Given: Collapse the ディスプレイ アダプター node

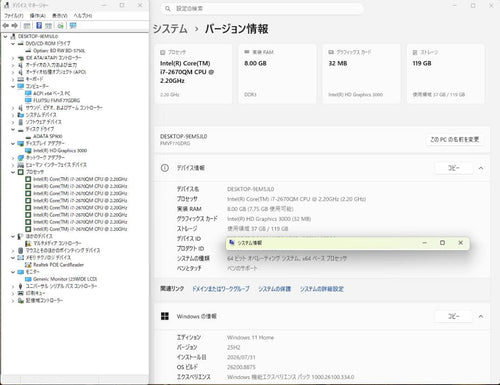Looking at the screenshot, I should pyautogui.click(x=13, y=143).
